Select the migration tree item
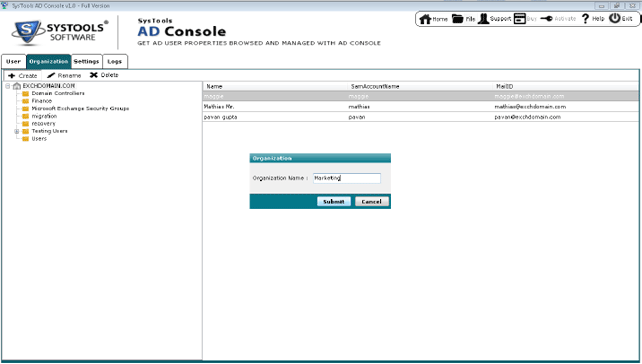642x364 pixels. 44,116
